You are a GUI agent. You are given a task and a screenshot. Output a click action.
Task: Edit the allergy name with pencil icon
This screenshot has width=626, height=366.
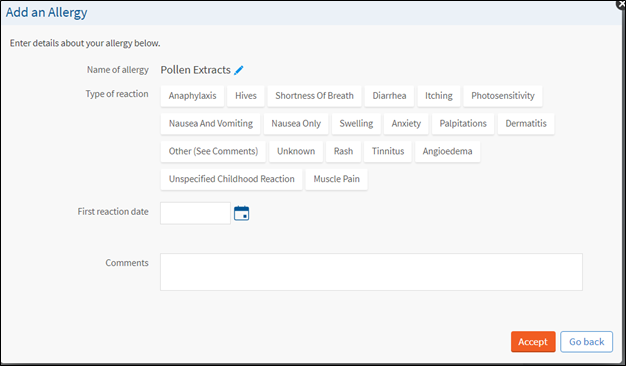(x=239, y=70)
